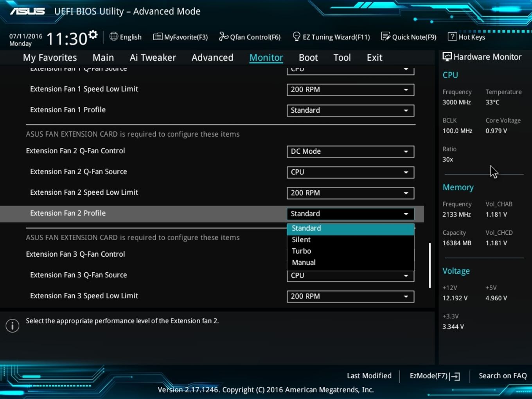This screenshot has height=399, width=532.
Task: Click MyFavorite(F3) text button
Action: click(x=186, y=37)
